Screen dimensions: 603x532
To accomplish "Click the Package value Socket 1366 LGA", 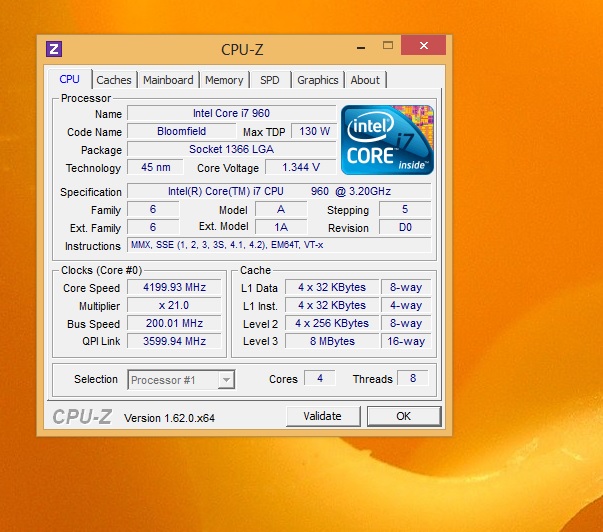I will [232, 149].
